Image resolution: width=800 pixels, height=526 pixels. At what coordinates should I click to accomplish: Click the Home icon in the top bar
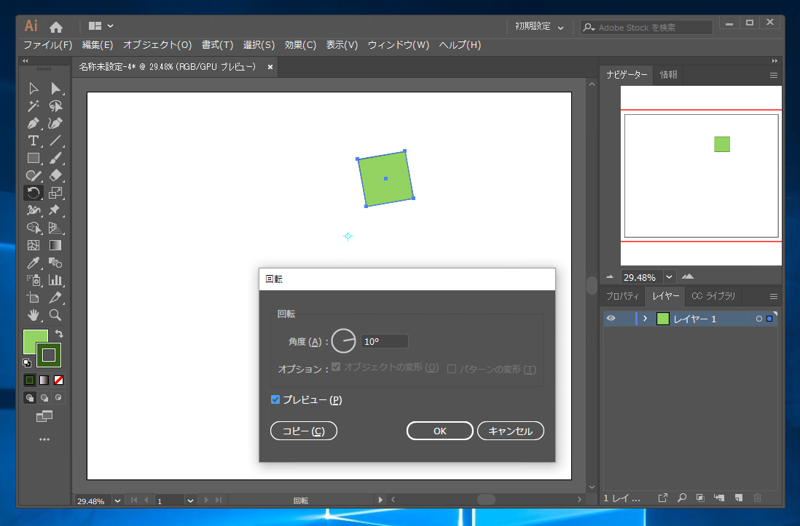click(57, 26)
